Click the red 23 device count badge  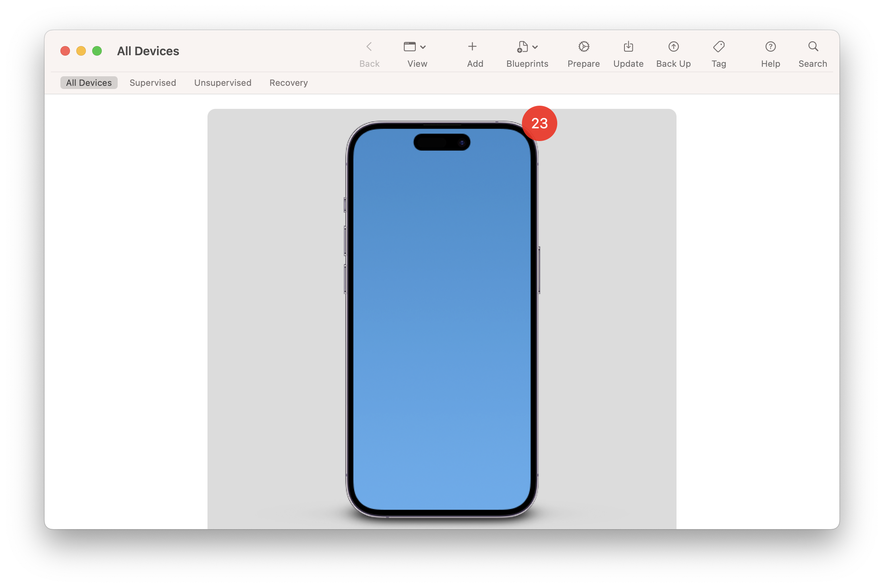point(539,123)
